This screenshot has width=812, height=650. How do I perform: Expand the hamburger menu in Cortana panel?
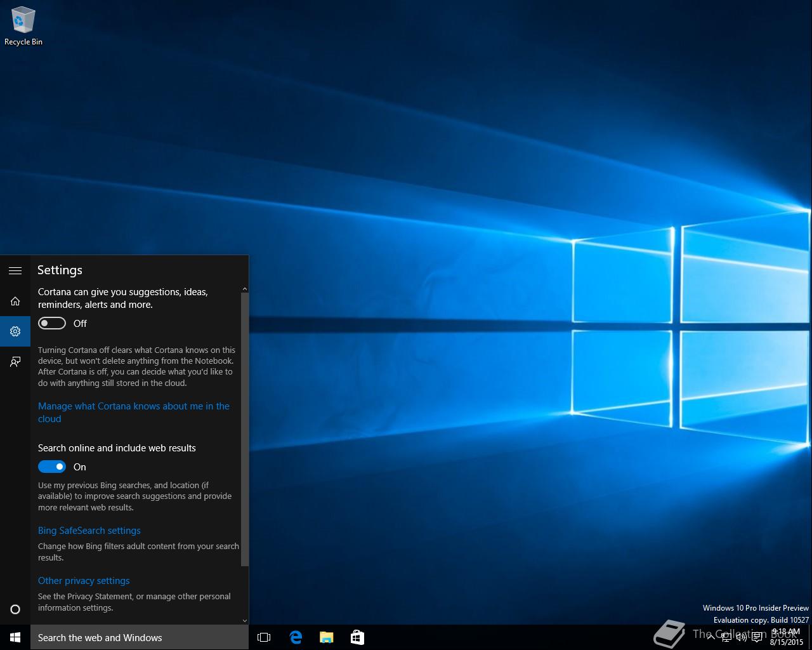pos(15,270)
